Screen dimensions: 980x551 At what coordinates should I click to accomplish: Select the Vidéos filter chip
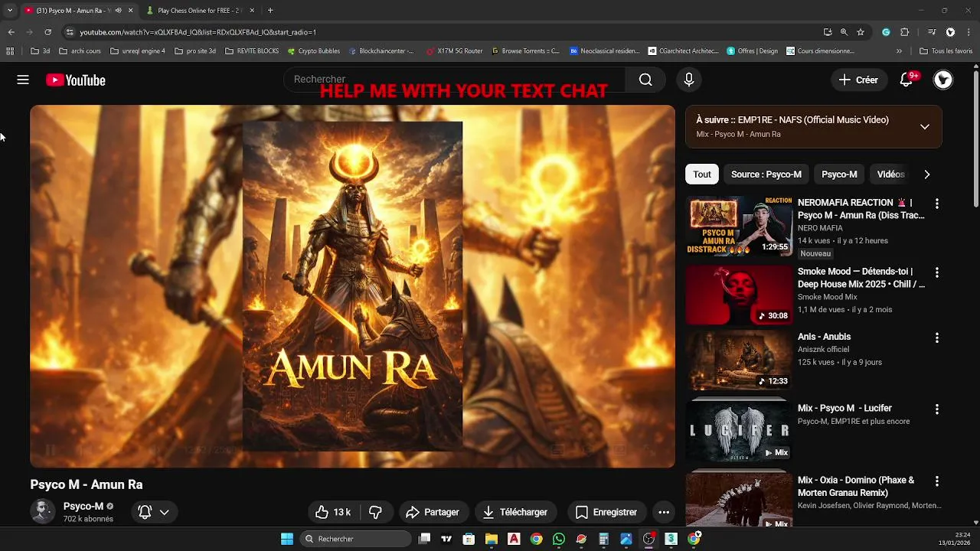890,174
